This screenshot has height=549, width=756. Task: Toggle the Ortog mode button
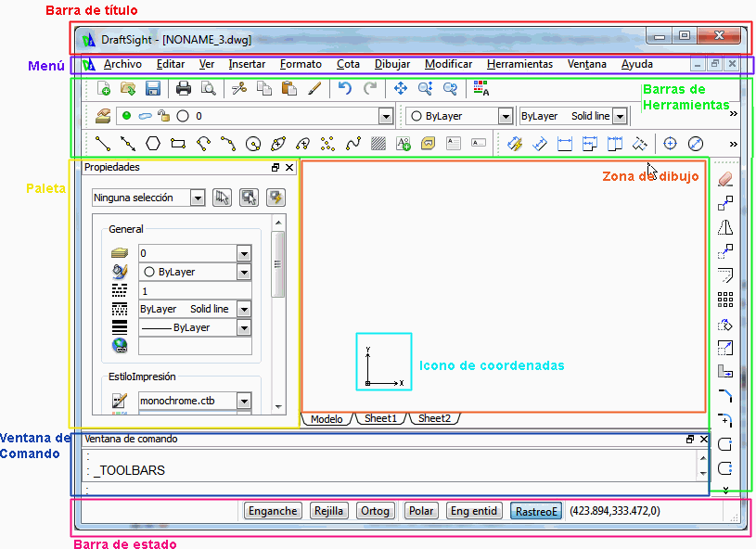coord(375,511)
